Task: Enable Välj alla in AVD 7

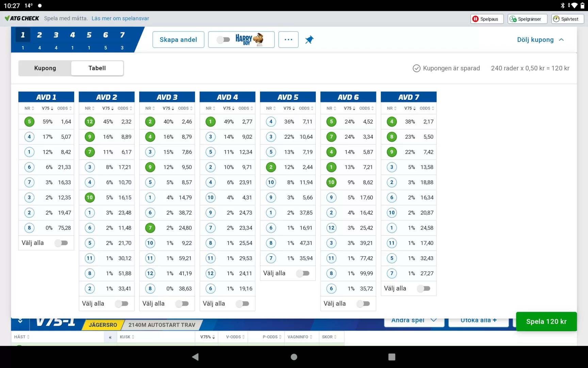Action: [424, 289]
